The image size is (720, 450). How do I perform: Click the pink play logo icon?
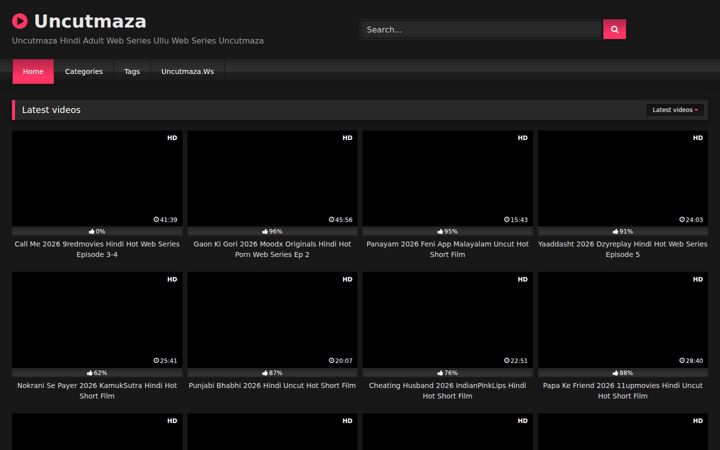tap(20, 21)
